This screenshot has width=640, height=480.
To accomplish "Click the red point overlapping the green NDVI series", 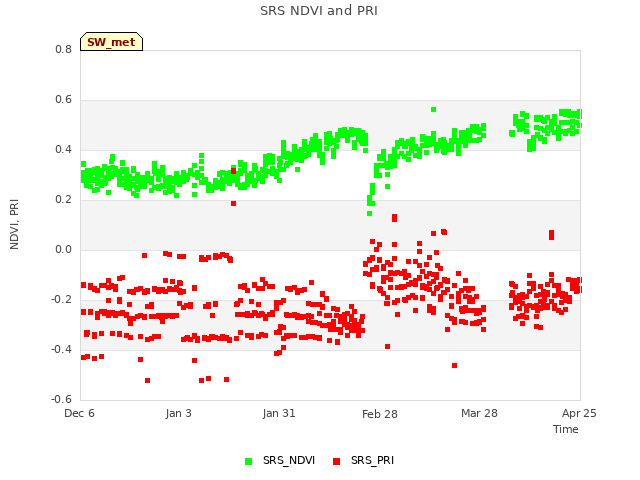I will (233, 171).
